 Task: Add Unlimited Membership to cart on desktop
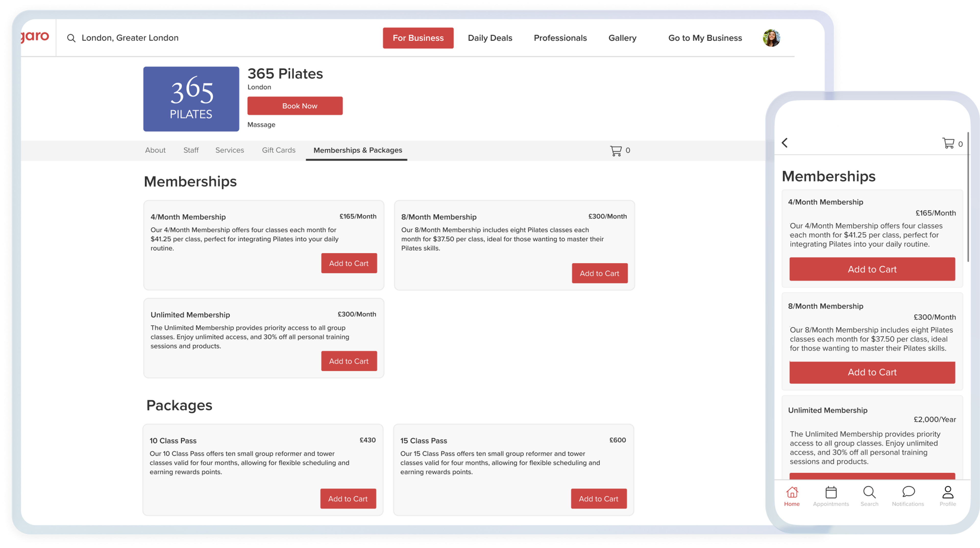pos(349,361)
